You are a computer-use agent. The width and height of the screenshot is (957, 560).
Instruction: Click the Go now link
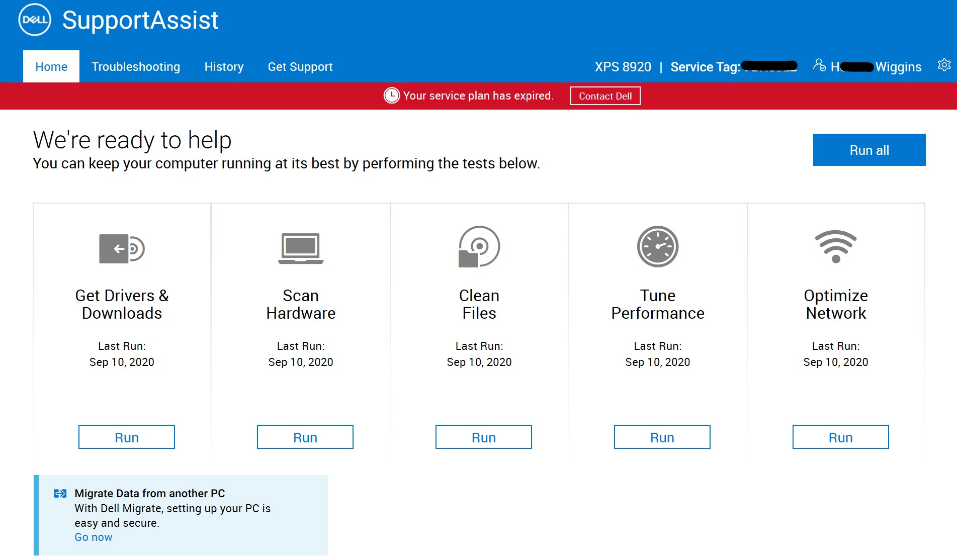pyautogui.click(x=94, y=537)
